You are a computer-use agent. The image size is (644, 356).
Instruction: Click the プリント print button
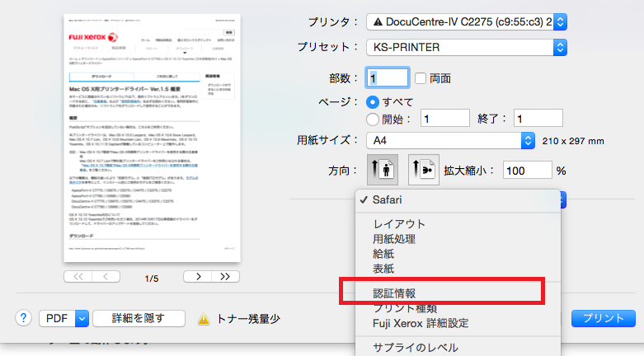click(603, 319)
